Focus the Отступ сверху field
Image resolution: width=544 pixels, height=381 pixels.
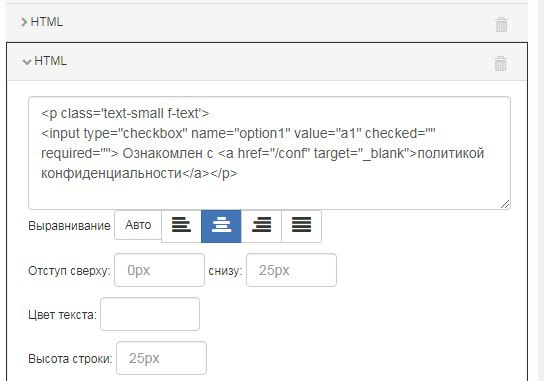[x=159, y=270]
